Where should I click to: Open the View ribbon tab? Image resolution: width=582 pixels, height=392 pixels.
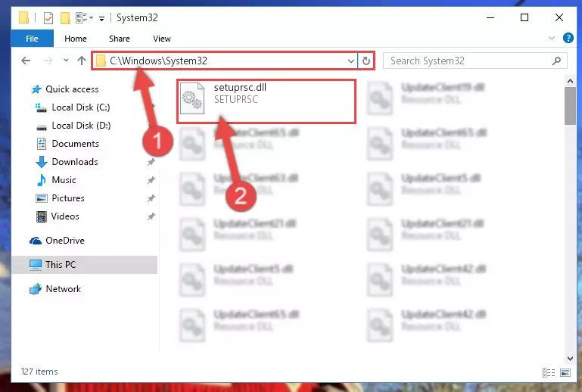pos(162,39)
